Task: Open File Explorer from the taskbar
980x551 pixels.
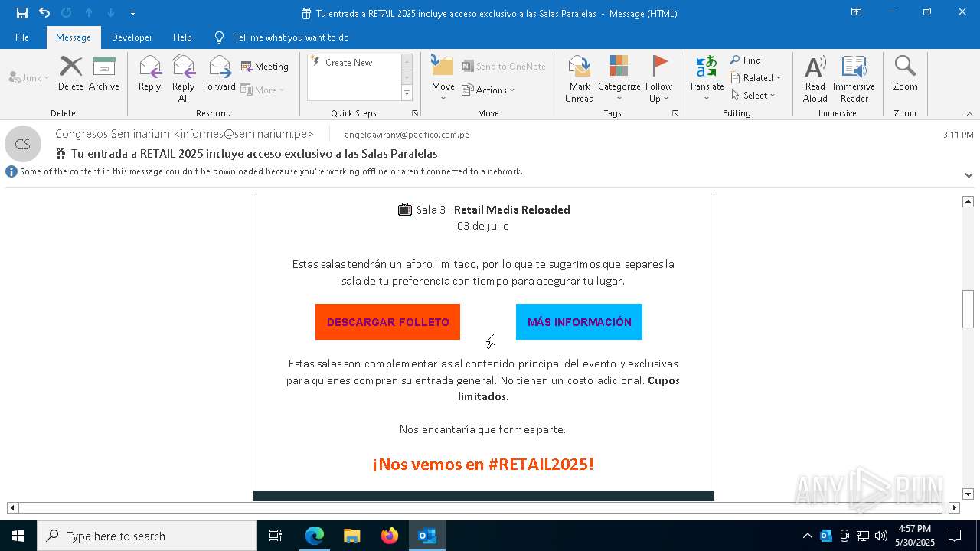Action: pyautogui.click(x=351, y=536)
